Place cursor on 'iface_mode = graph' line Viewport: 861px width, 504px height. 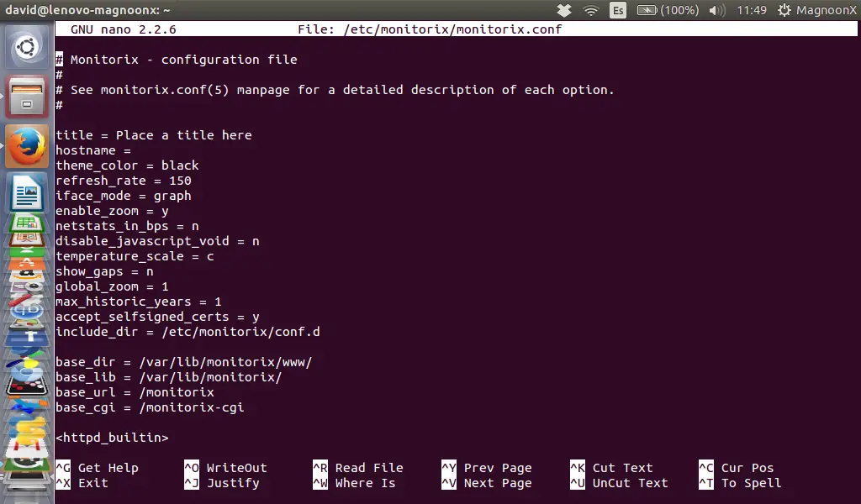(124, 195)
